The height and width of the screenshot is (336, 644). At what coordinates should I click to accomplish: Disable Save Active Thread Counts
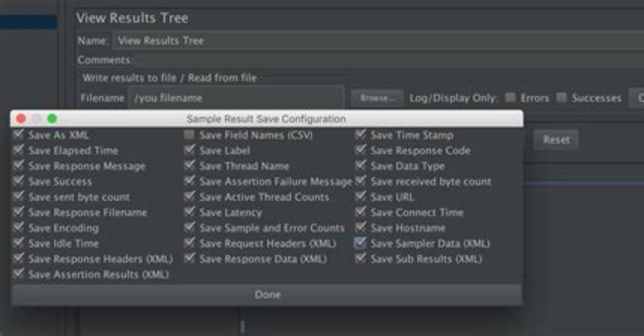click(x=189, y=197)
